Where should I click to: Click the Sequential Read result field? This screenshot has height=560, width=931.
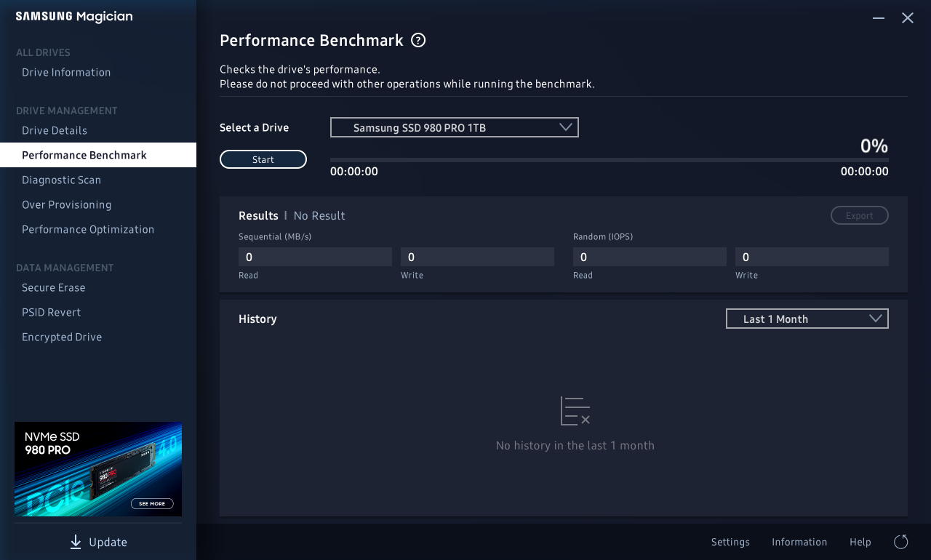point(315,257)
